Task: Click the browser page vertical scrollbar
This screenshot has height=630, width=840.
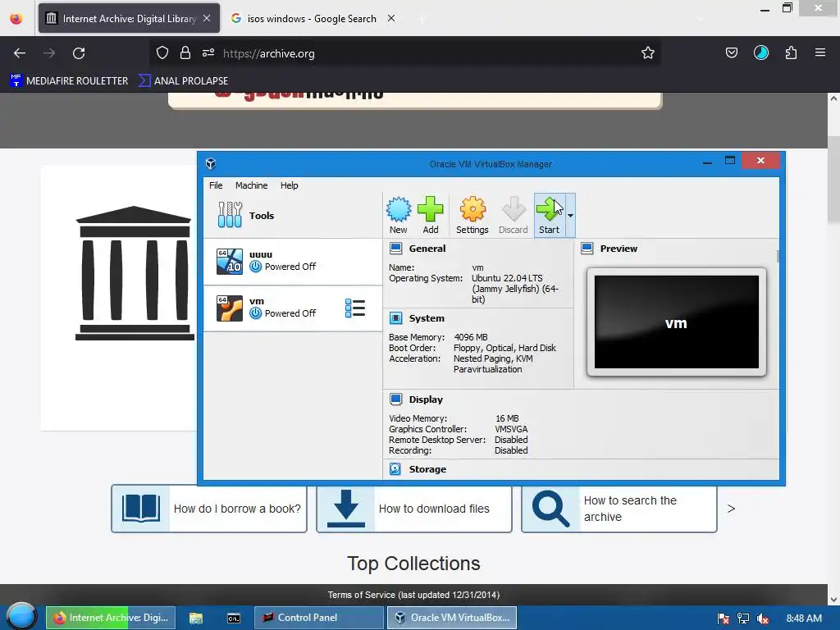Action: pyautogui.click(x=833, y=180)
